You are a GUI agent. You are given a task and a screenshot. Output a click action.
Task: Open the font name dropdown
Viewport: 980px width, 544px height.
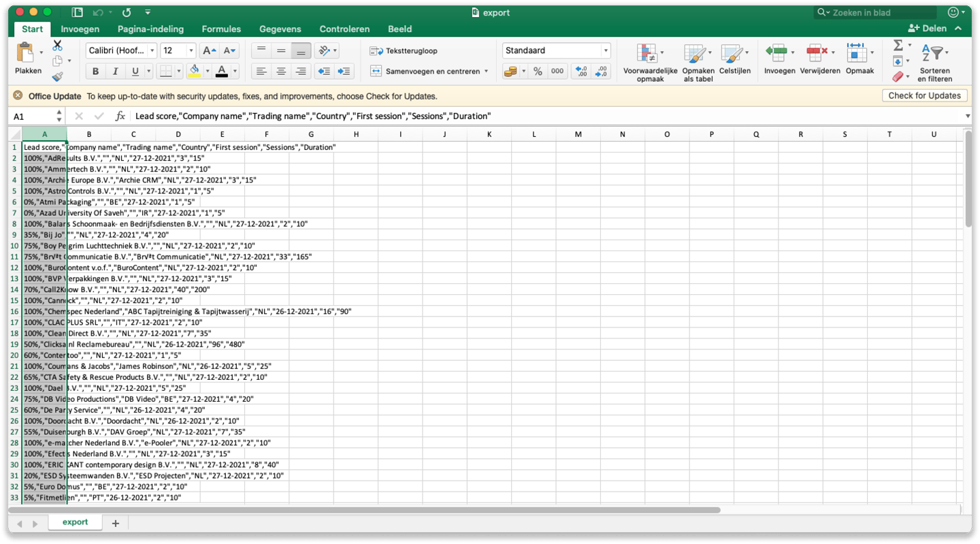tap(152, 51)
